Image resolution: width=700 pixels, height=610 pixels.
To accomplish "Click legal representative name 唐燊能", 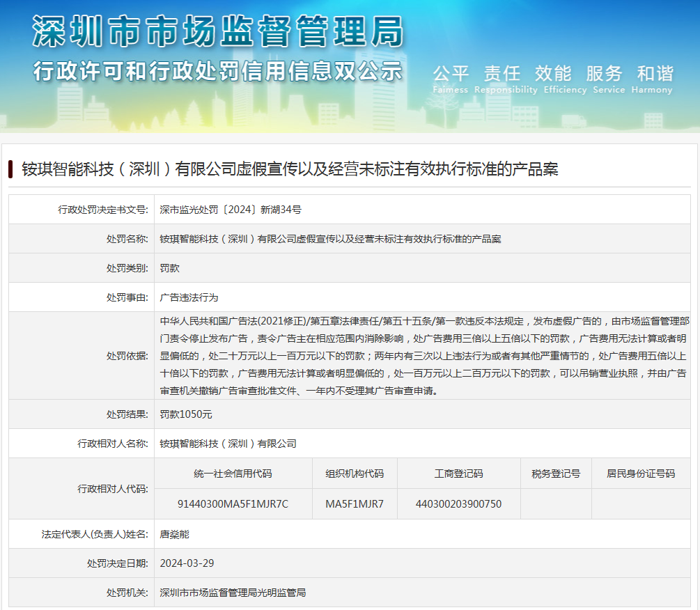I will click(x=174, y=534).
